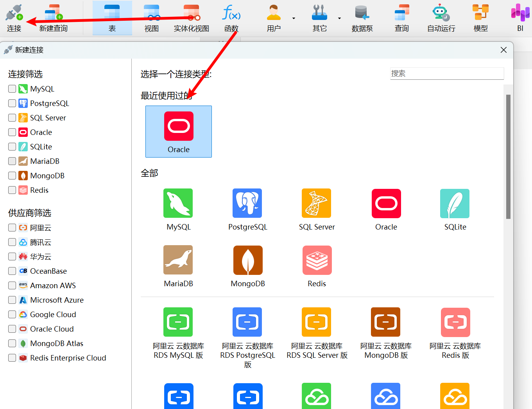Viewport: 532px width, 409px height.
Task: Enable the Oracle Cloud filter checkbox
Action: [12, 329]
